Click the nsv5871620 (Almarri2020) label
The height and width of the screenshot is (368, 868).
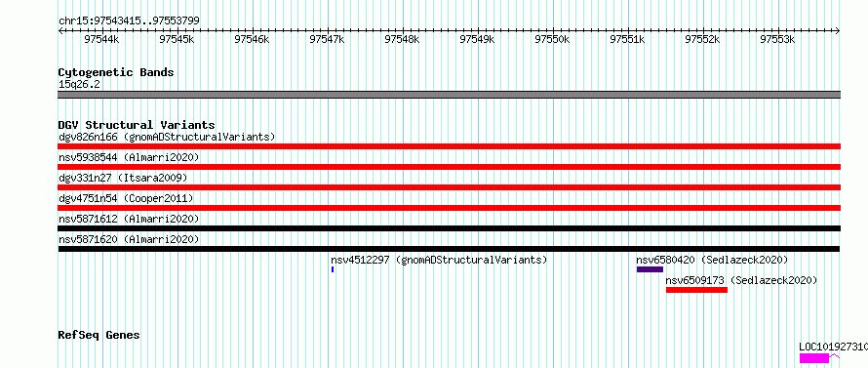tap(129, 239)
